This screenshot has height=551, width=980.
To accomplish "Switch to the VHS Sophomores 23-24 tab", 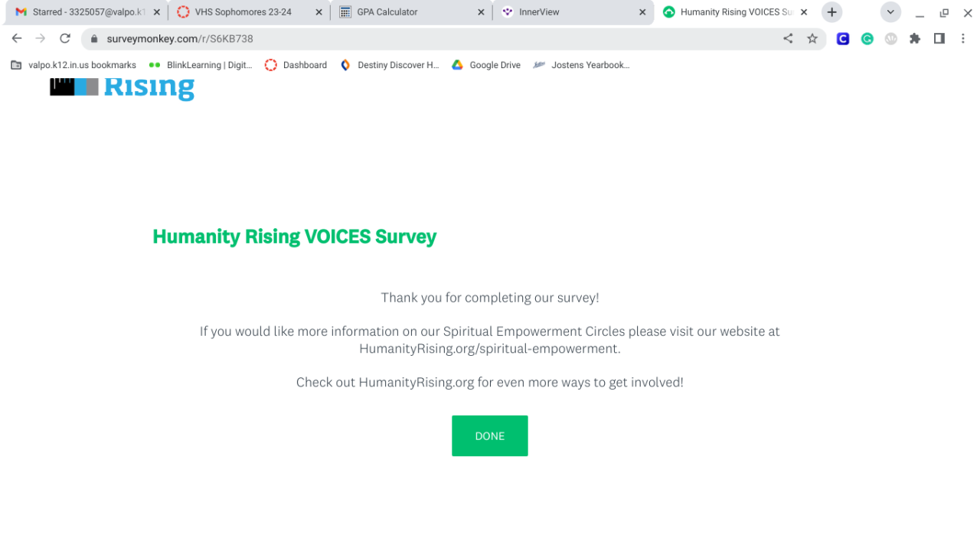I will [243, 12].
